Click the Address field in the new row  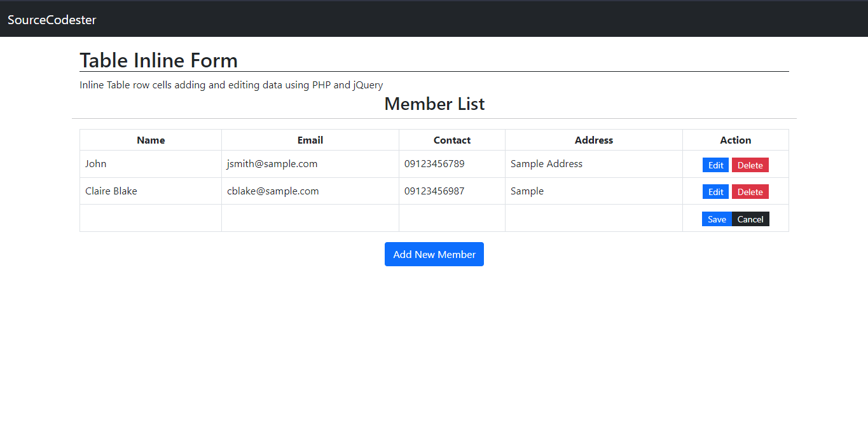tap(593, 217)
